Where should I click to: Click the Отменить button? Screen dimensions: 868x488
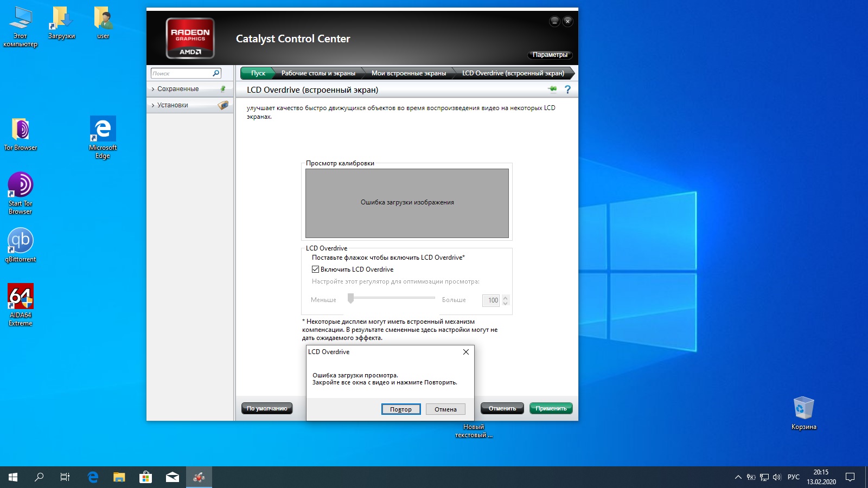(x=502, y=408)
